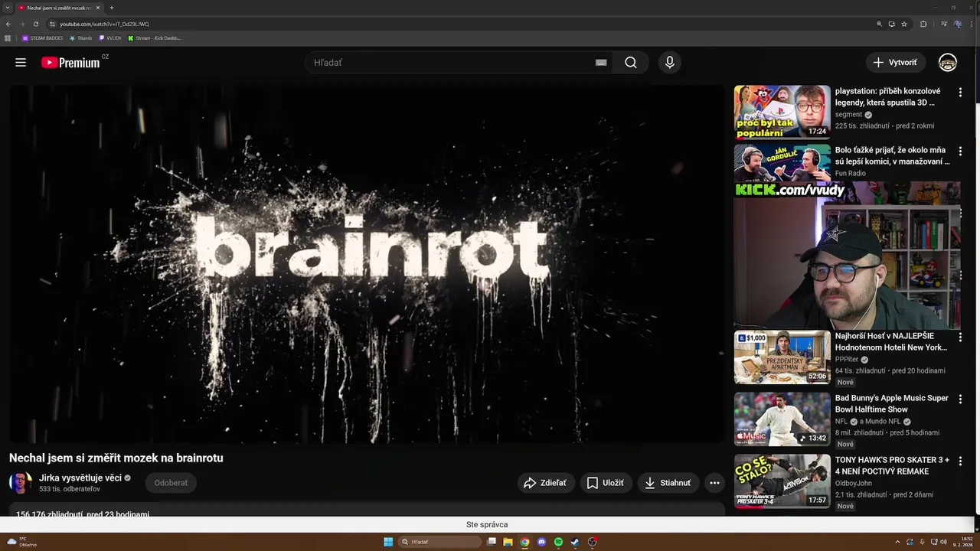Image resolution: width=980 pixels, height=551 pixels.
Task: Bookmark this page with star icon
Action: pyautogui.click(x=904, y=24)
